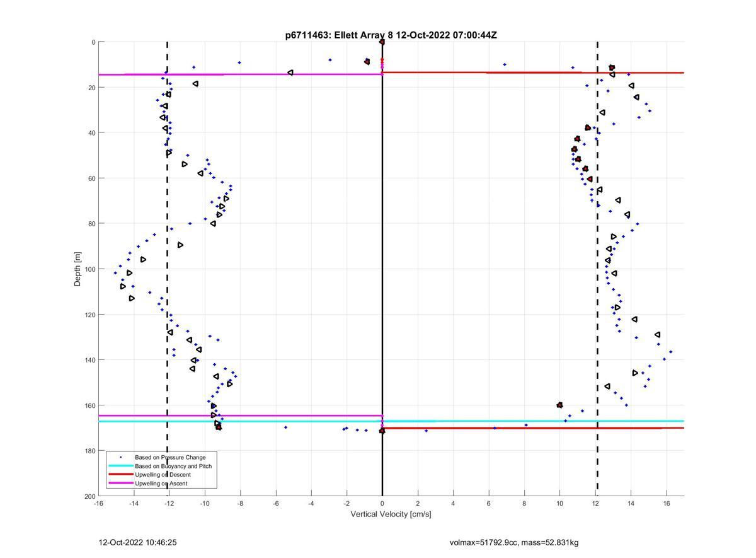
Task: Click depth axis tick label '200'
Action: pos(89,496)
